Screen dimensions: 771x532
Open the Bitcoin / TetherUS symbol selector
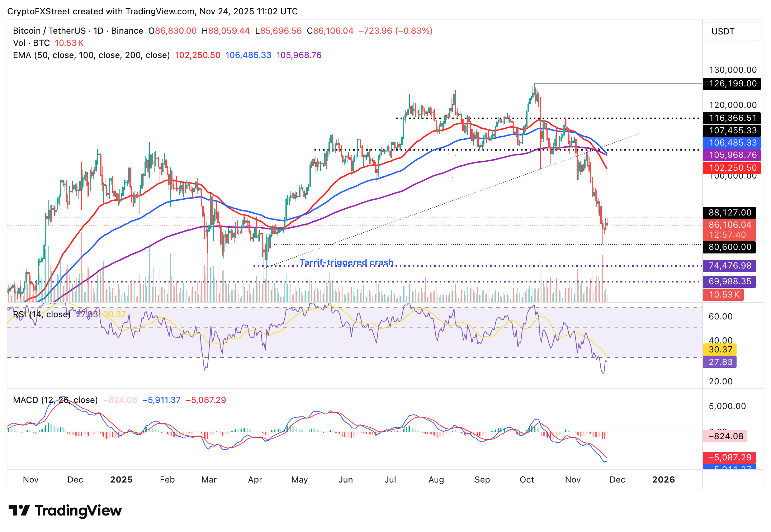pyautogui.click(x=50, y=31)
